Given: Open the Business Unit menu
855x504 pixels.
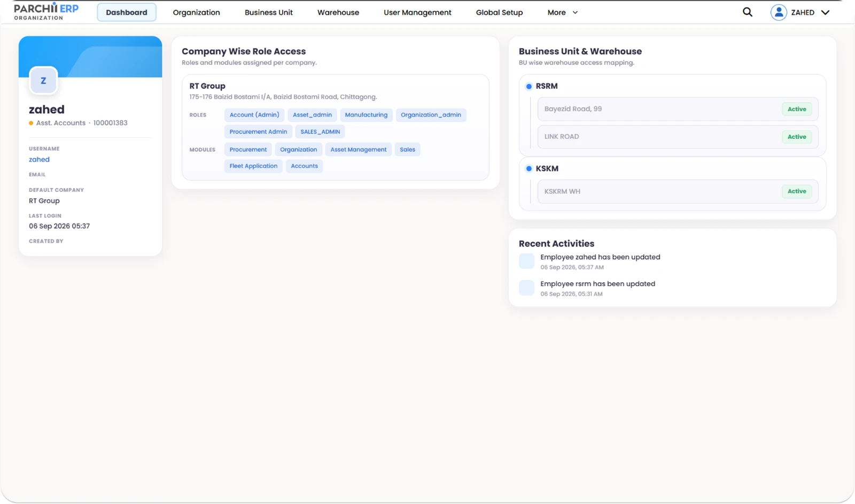Looking at the screenshot, I should coord(269,12).
